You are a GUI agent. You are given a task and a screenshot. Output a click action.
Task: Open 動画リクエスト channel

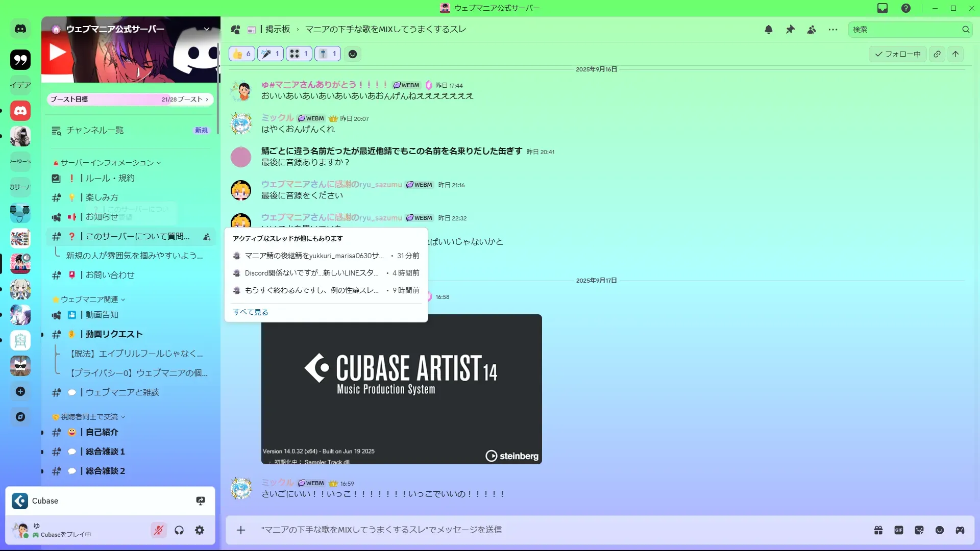(x=114, y=334)
